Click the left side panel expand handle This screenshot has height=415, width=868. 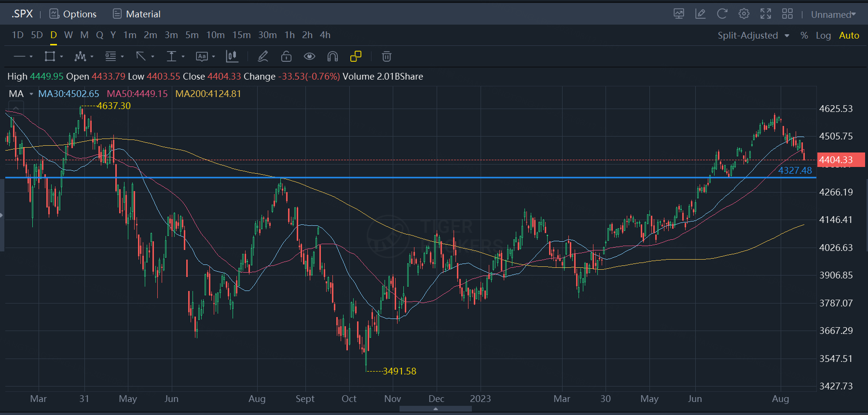pos(2,215)
